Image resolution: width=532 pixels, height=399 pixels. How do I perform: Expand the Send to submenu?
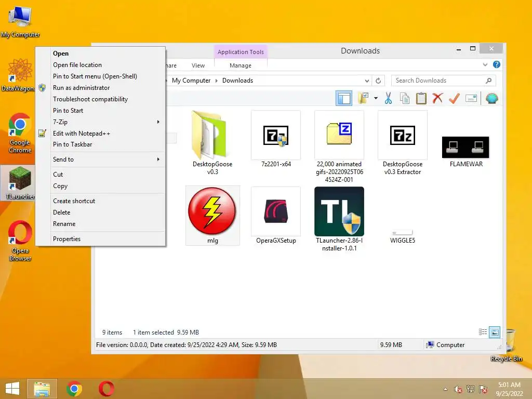(x=101, y=159)
